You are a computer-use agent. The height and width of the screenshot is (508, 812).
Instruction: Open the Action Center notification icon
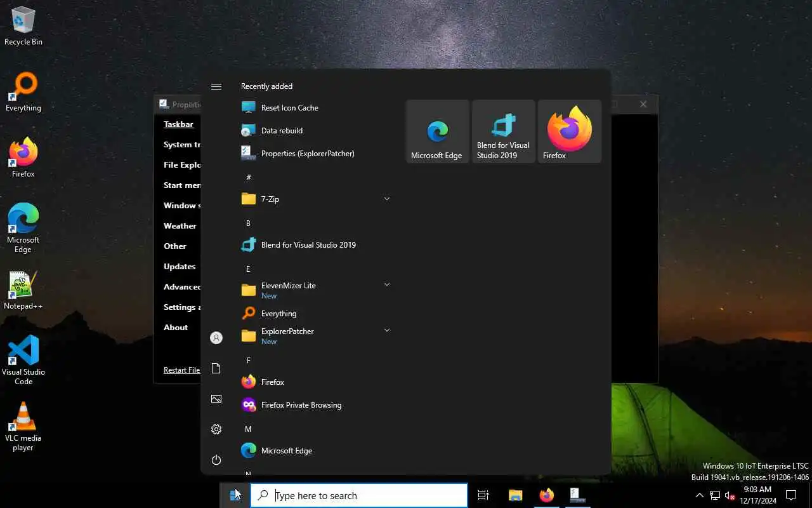pyautogui.click(x=791, y=495)
